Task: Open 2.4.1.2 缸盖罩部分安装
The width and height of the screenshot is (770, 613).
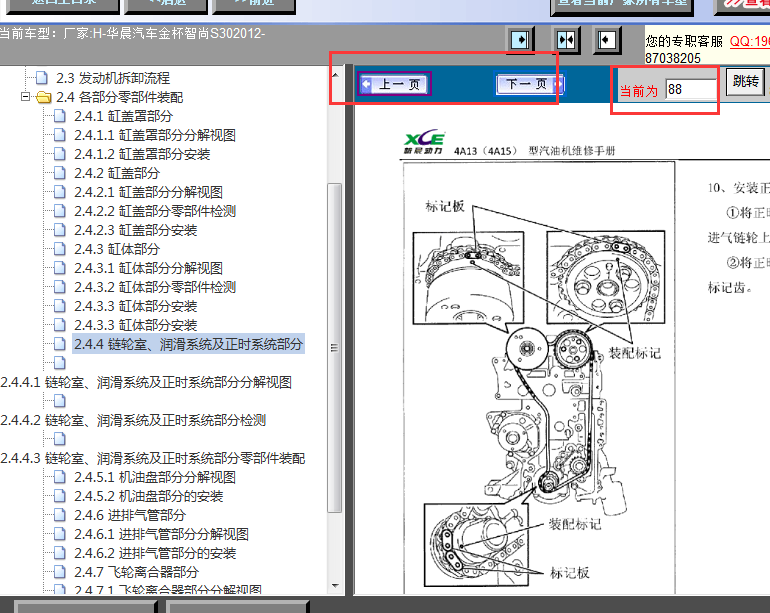Action: (142, 154)
